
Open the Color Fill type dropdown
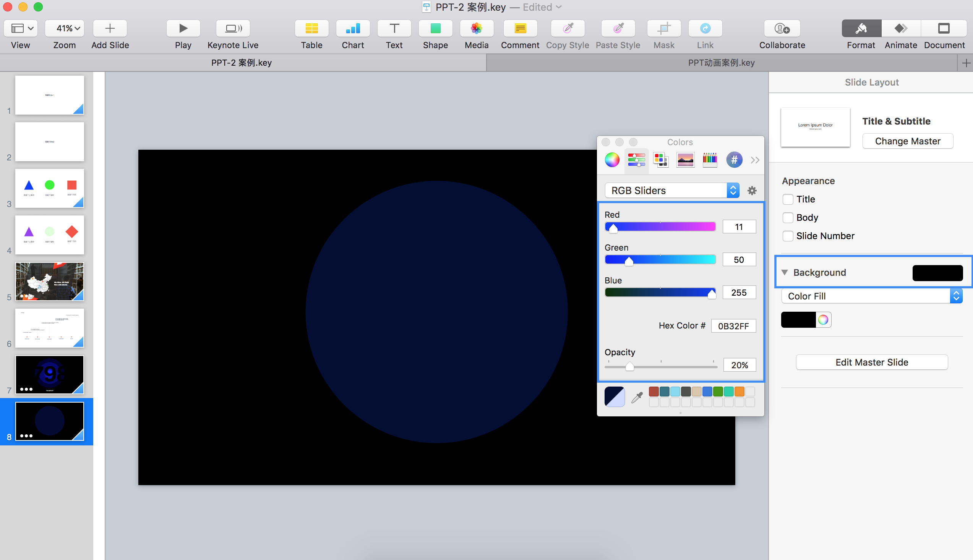point(871,296)
